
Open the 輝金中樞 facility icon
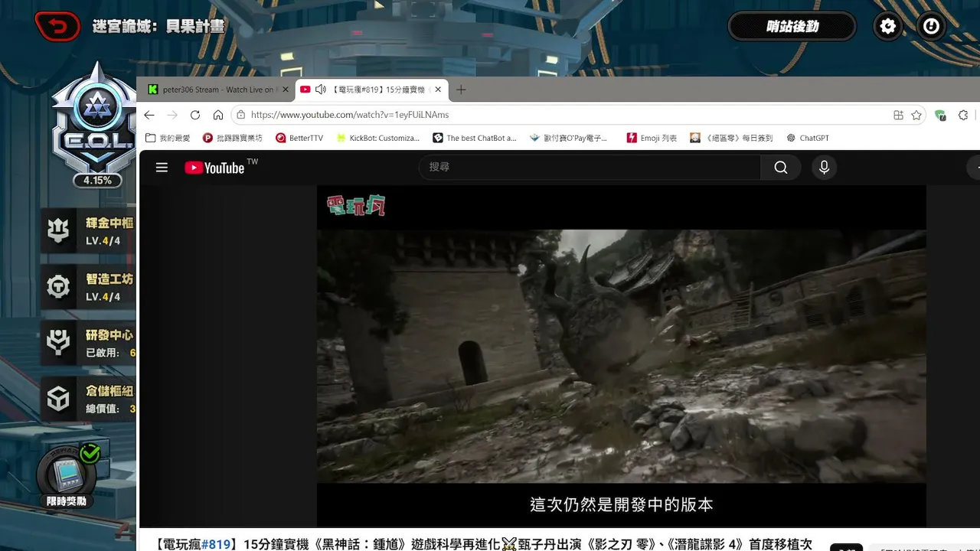tap(58, 230)
